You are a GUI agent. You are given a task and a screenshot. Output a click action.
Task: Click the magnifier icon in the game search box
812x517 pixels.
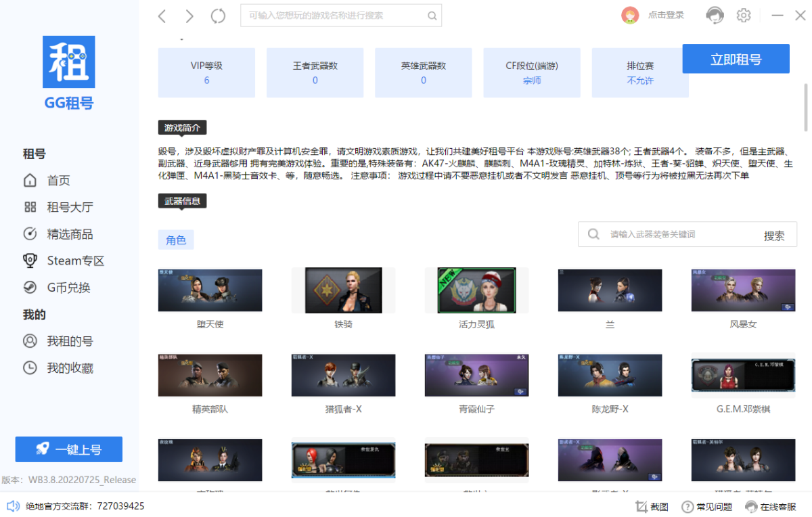pos(432,16)
